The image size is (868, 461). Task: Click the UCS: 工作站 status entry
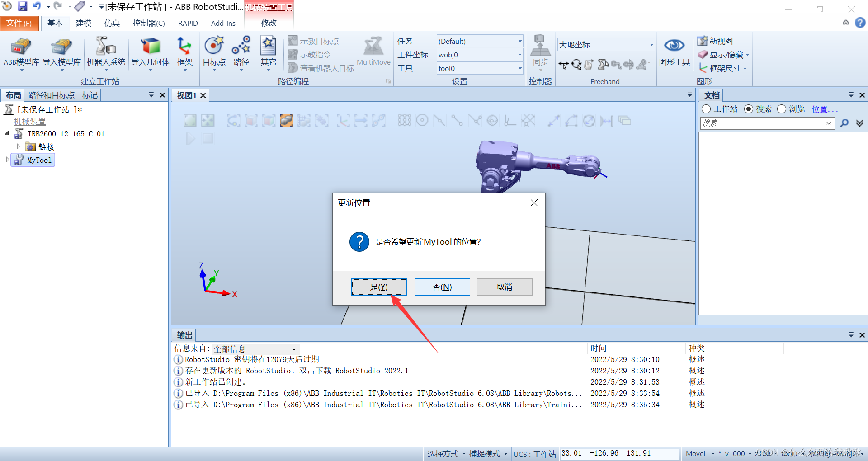[x=535, y=454]
